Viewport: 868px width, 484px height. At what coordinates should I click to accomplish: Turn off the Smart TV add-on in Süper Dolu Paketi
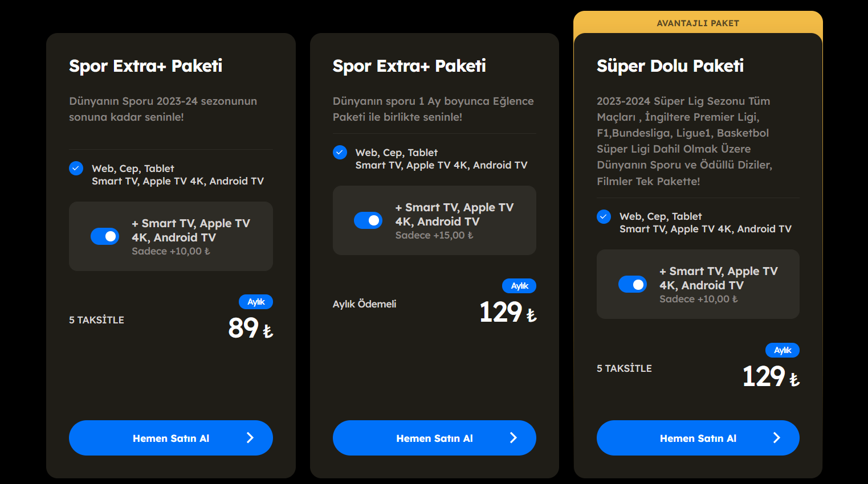633,284
